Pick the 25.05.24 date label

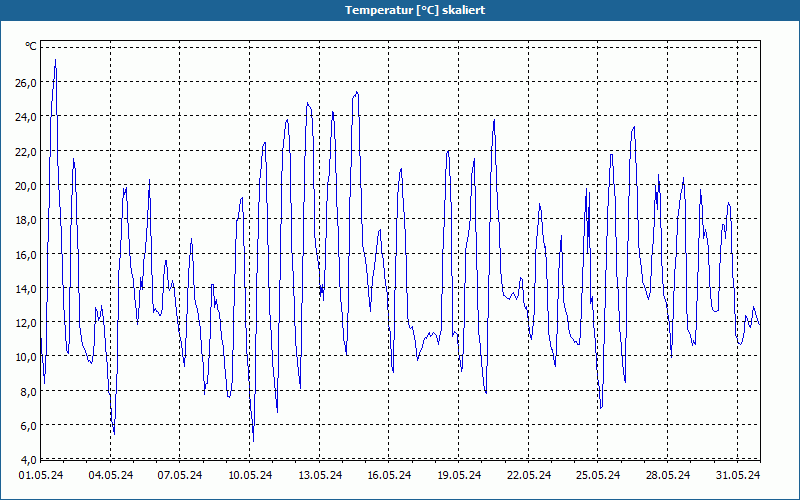(x=598, y=475)
